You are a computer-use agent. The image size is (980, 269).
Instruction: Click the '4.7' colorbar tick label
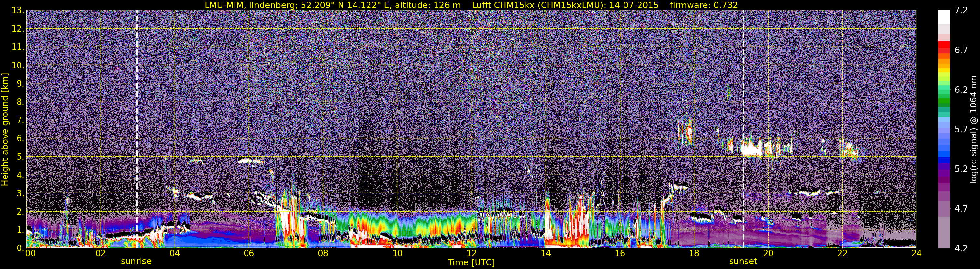pyautogui.click(x=961, y=209)
